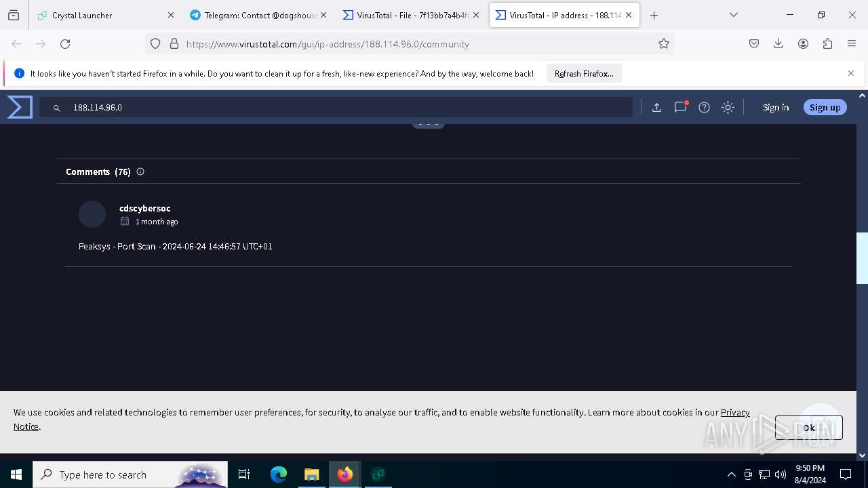Open the network tray icon

pos(764,474)
